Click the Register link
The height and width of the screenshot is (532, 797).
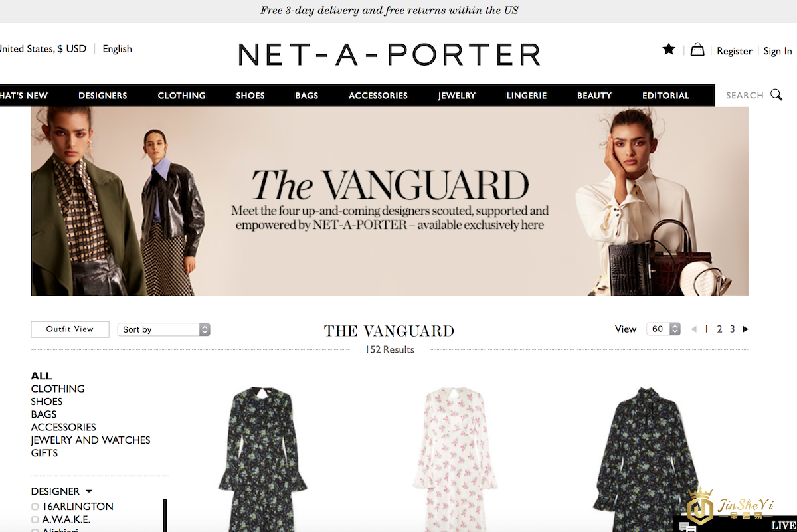point(735,51)
